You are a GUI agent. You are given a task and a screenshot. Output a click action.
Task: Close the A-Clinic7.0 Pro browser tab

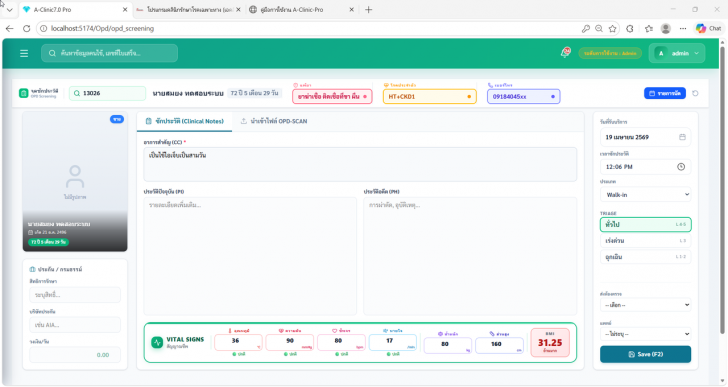click(x=125, y=9)
